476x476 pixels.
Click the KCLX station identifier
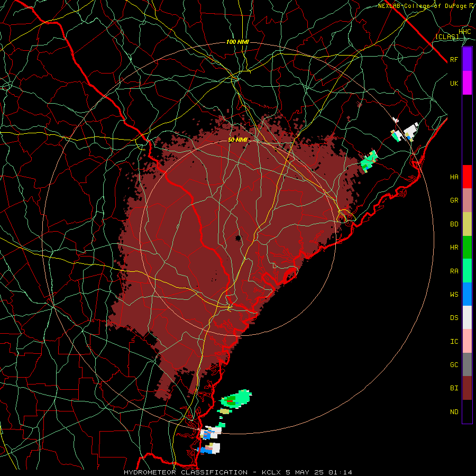tap(271, 472)
